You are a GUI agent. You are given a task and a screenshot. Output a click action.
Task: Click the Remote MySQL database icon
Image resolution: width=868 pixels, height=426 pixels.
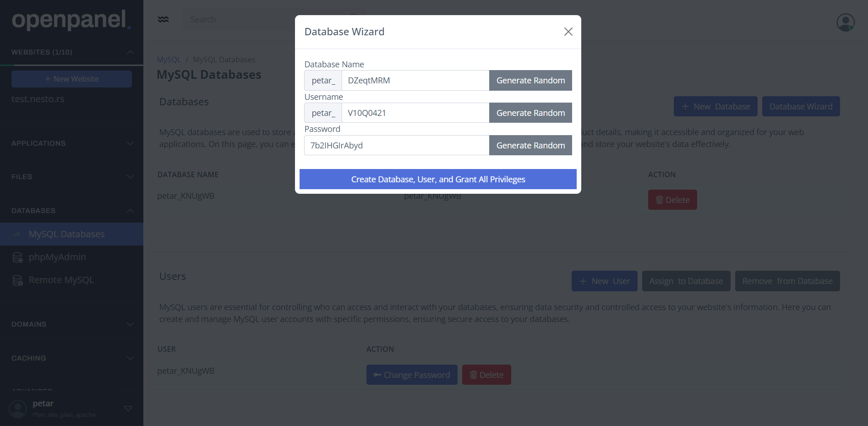[18, 280]
